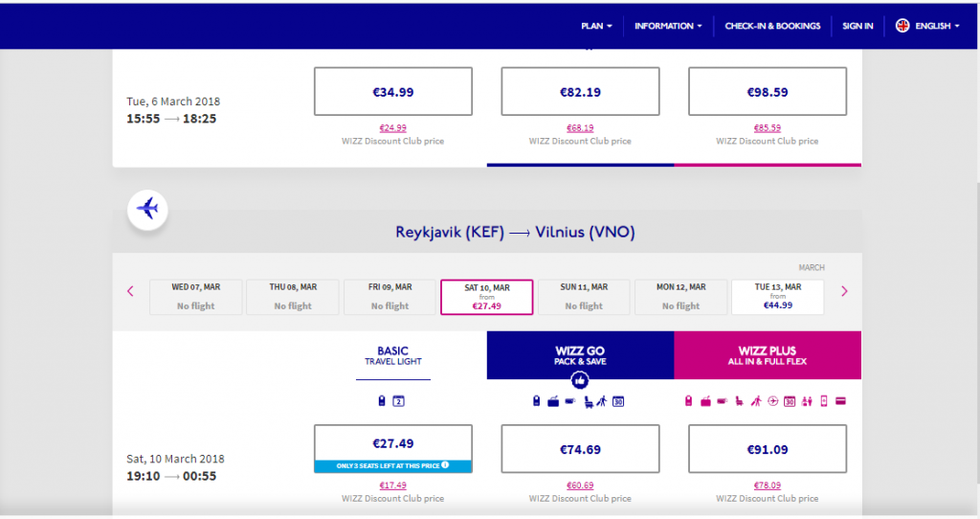Click the Reykjavik (KEF) → Vilnius (VNO) heading
The width and height of the screenshot is (980, 519).
point(515,232)
